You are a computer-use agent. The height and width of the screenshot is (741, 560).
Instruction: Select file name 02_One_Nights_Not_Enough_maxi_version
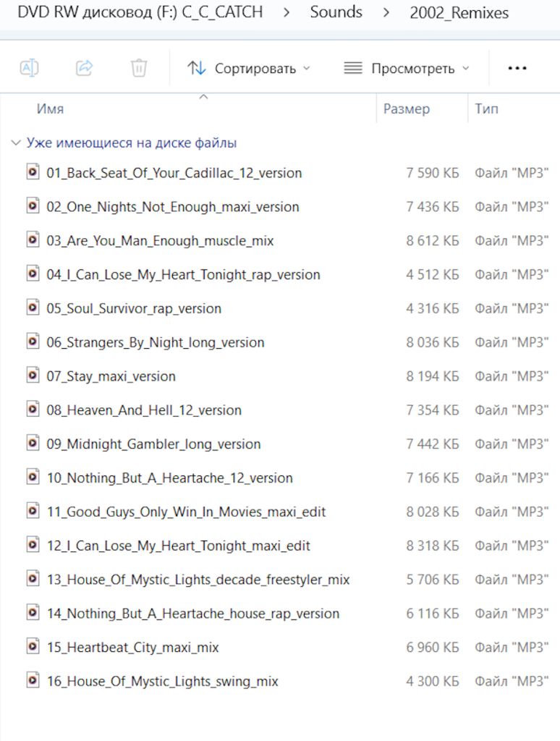tap(172, 207)
